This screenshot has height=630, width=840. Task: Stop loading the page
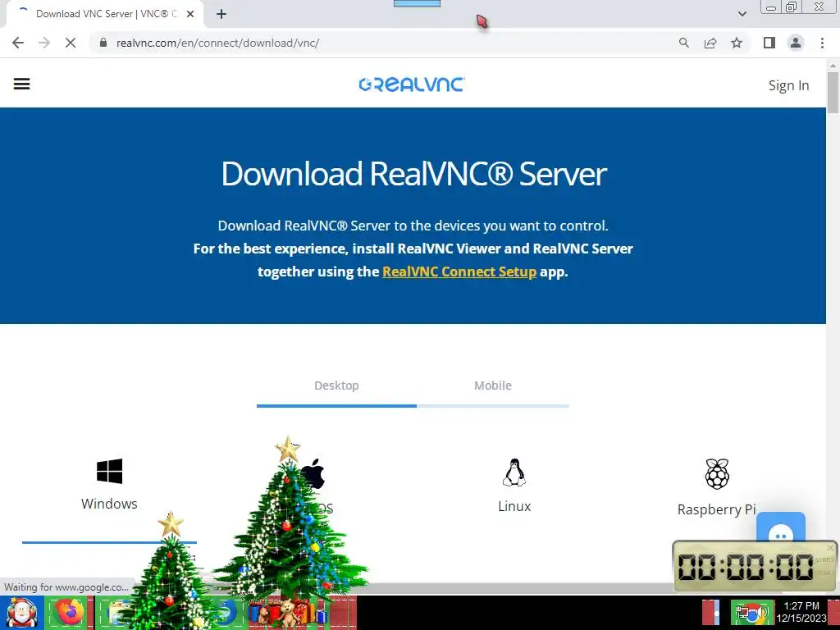[71, 43]
